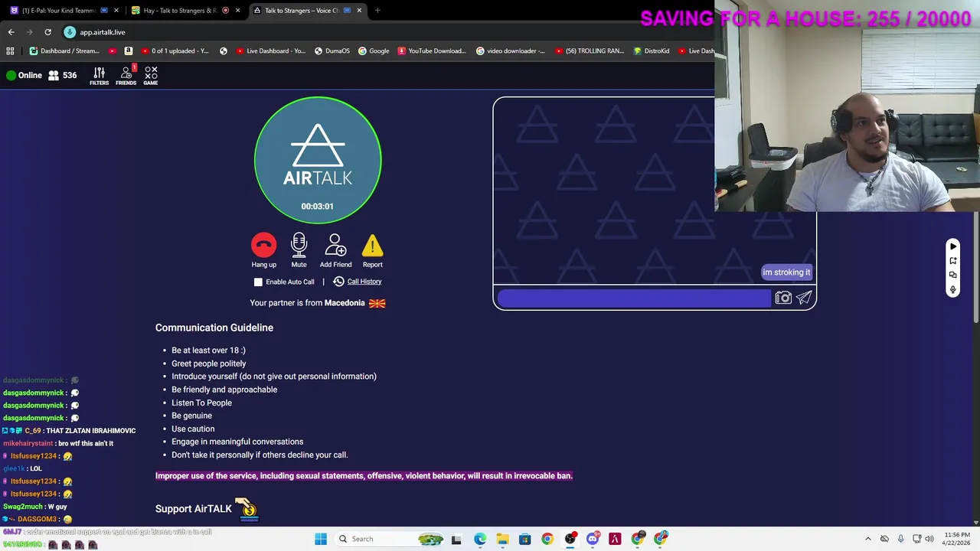Open the Dashboard / Stream bookmark
Screen dimensions: 980x551
pos(64,51)
